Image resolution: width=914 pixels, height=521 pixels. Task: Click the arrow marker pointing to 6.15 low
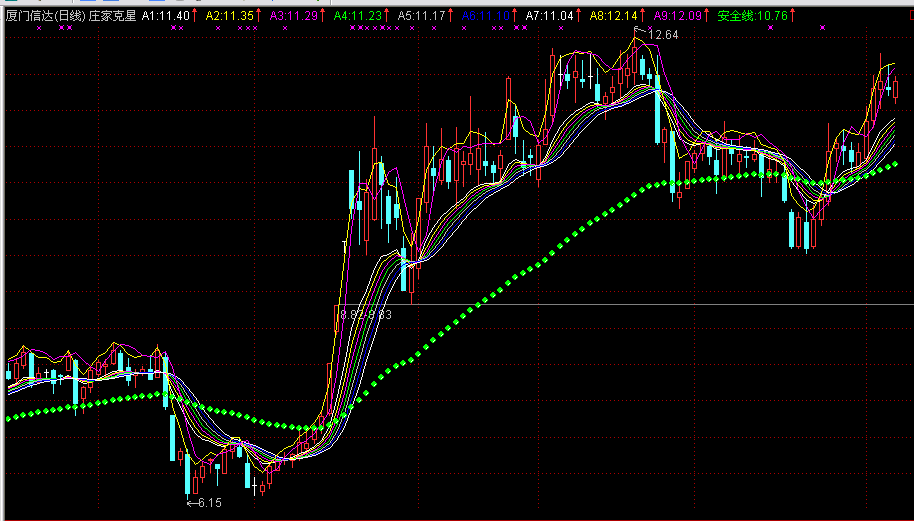click(x=191, y=502)
